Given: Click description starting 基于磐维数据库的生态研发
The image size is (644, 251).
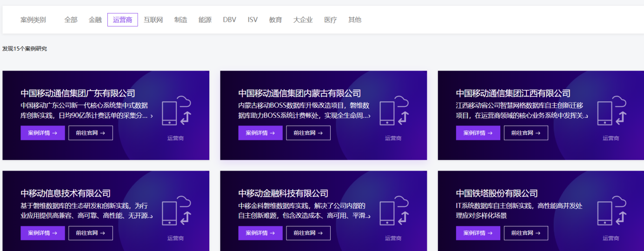Looking at the screenshot, I should (x=86, y=211).
